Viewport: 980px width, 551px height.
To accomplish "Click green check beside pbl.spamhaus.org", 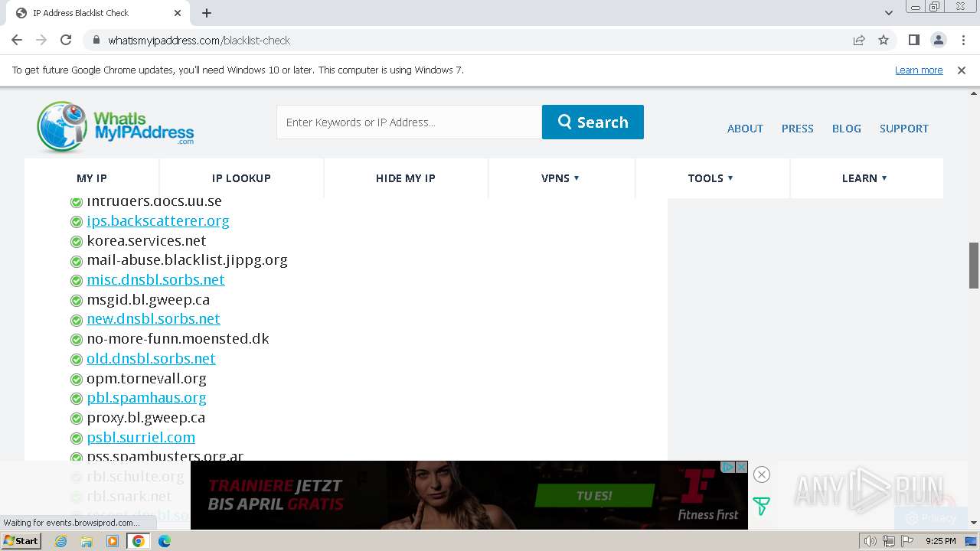I will (x=77, y=399).
